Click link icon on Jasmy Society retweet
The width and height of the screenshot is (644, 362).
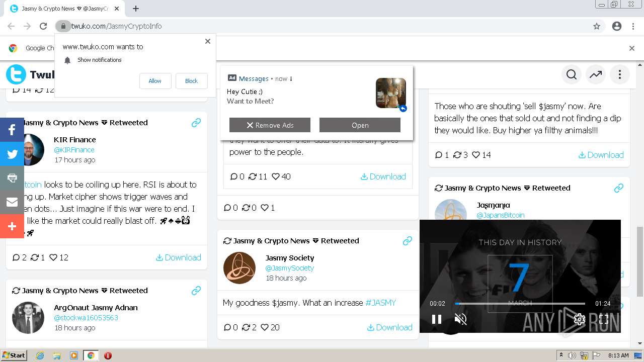(408, 241)
